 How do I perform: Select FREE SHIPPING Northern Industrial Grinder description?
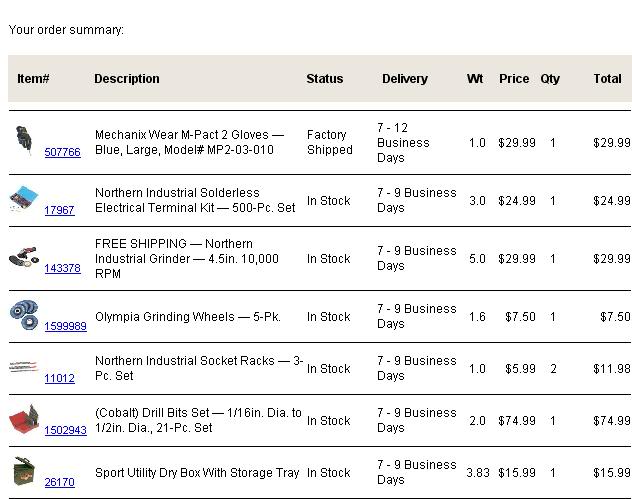[x=187, y=258]
